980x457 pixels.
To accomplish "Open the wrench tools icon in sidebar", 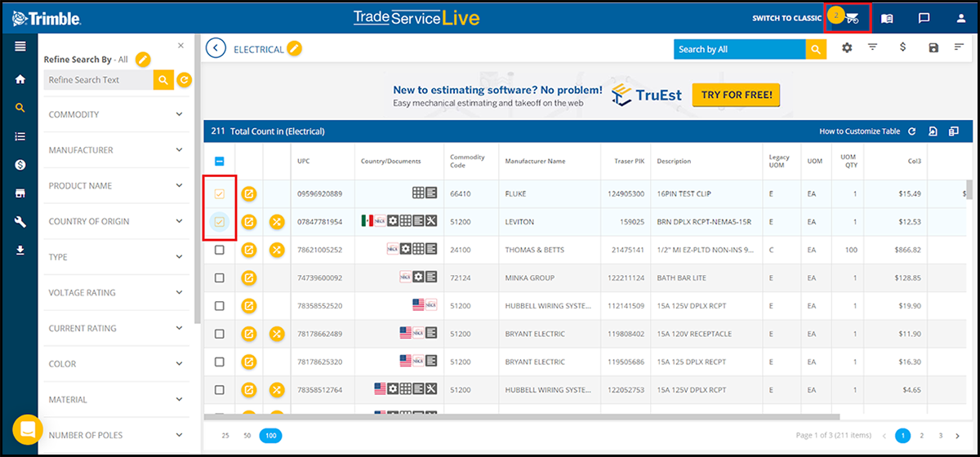I will [x=20, y=222].
